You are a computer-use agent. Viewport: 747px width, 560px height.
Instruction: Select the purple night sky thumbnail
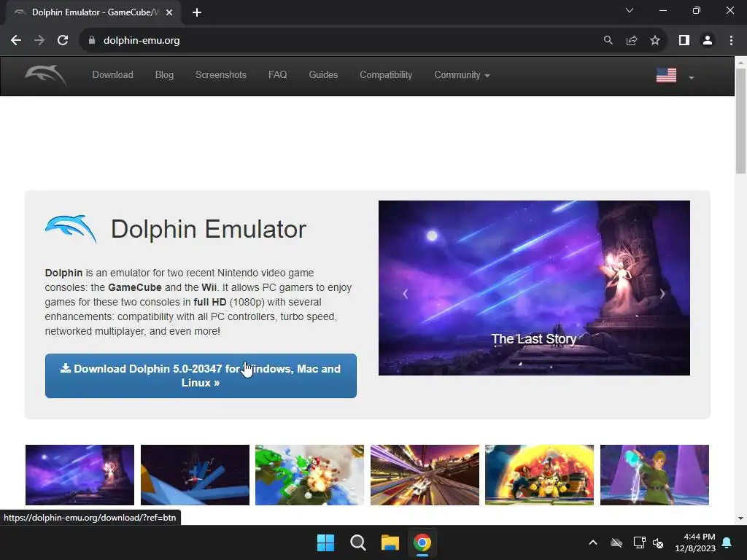(80, 475)
